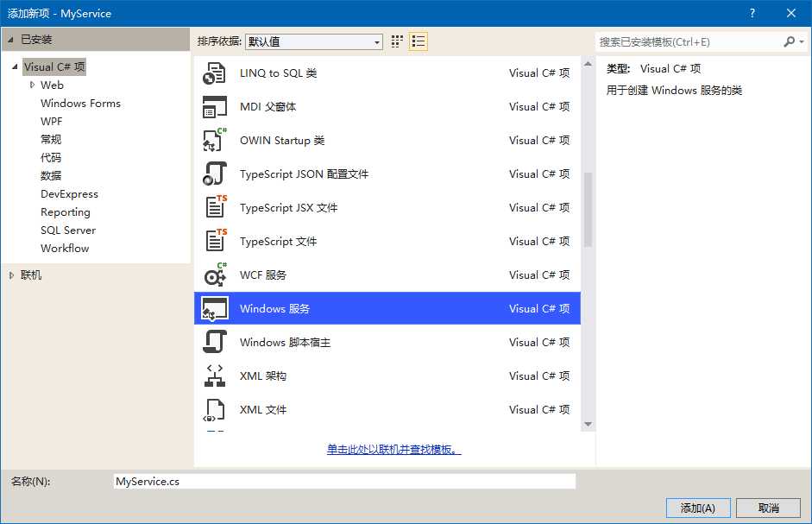The image size is (812, 524).
Task: Select the XML 架构 text
Action: 263,376
